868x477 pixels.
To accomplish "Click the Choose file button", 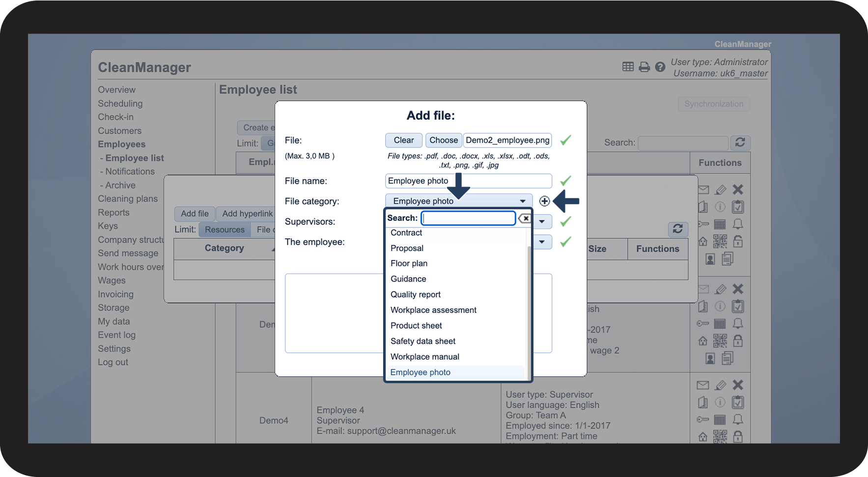I will 443,140.
